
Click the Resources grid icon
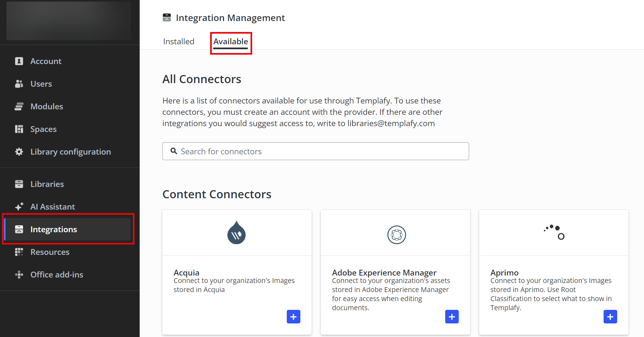[19, 252]
